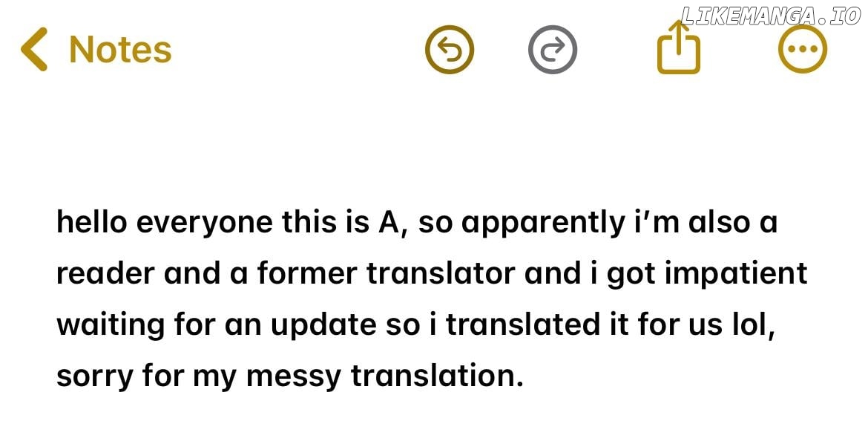Place cursor on the word "reader"
This screenshot has height=424, width=868.
pyautogui.click(x=105, y=273)
